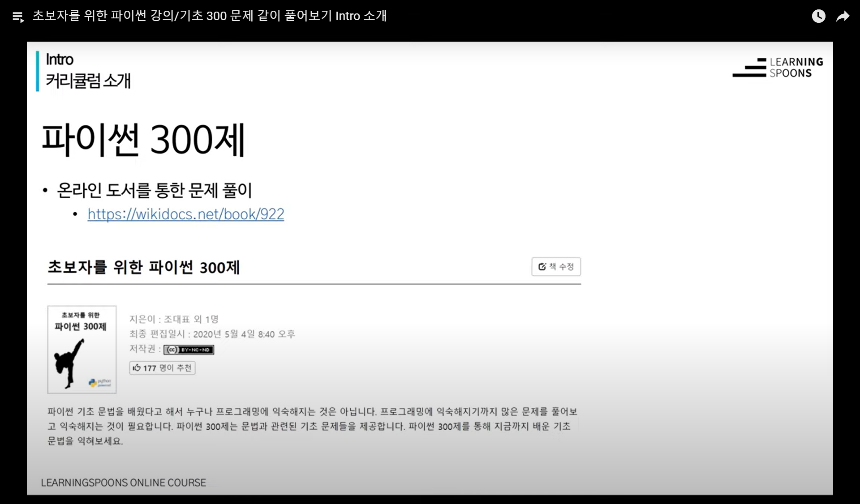Click the CC BY-NC-ND license badge

point(189,350)
